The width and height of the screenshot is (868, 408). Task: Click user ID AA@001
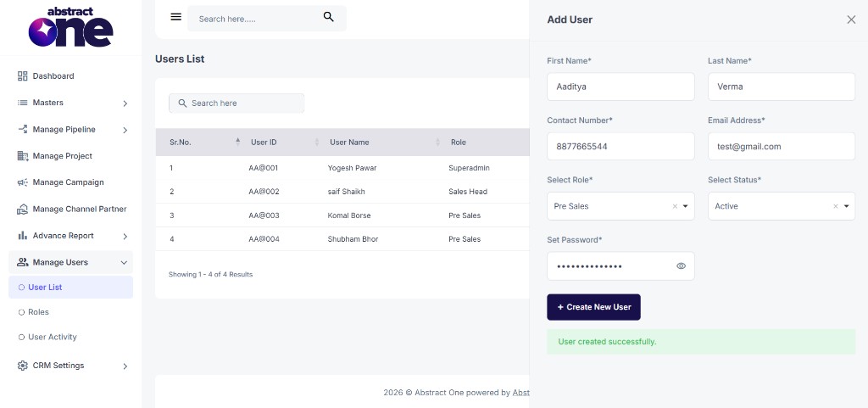[264, 168]
